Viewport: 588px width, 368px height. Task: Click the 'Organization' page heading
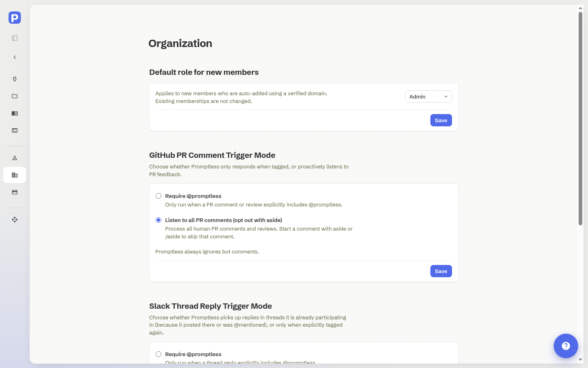pyautogui.click(x=180, y=43)
